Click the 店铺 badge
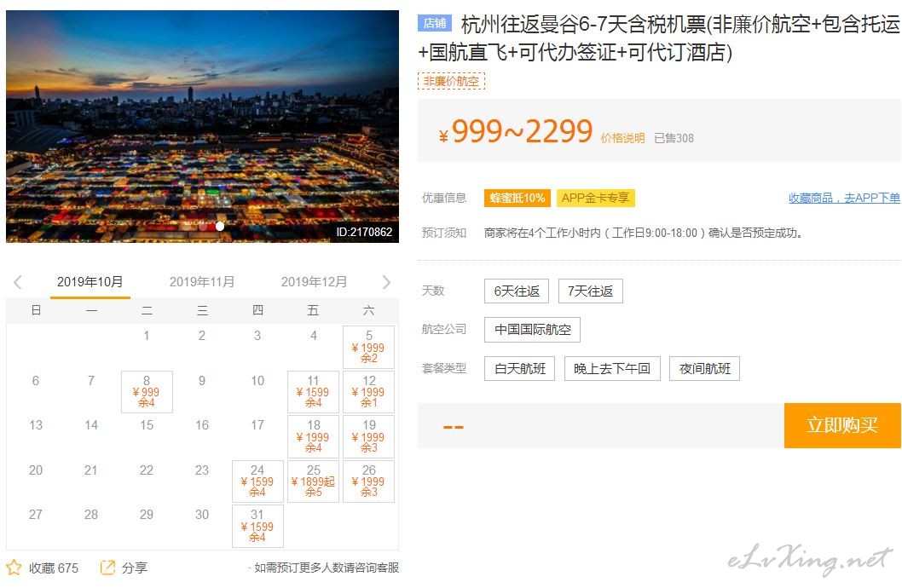Screen dimensions: 902x588 (435, 23)
